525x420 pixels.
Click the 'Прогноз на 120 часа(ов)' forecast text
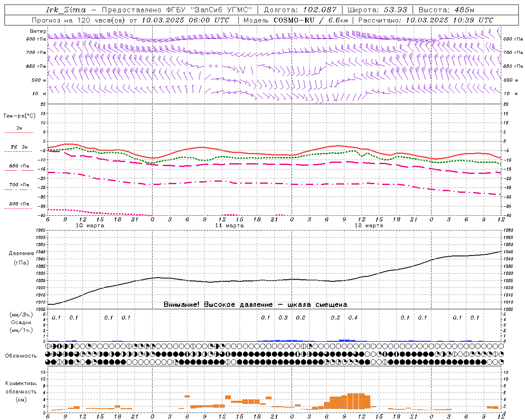coord(79,20)
